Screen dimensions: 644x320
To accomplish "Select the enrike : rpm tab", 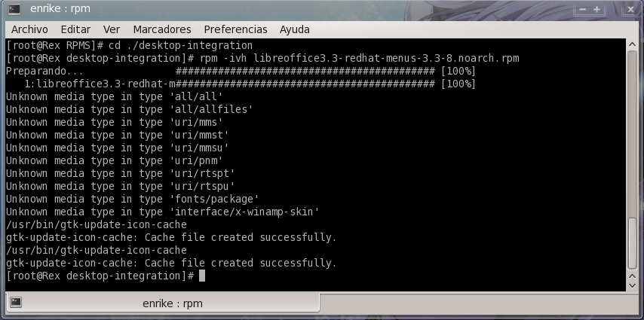I will (x=163, y=303).
